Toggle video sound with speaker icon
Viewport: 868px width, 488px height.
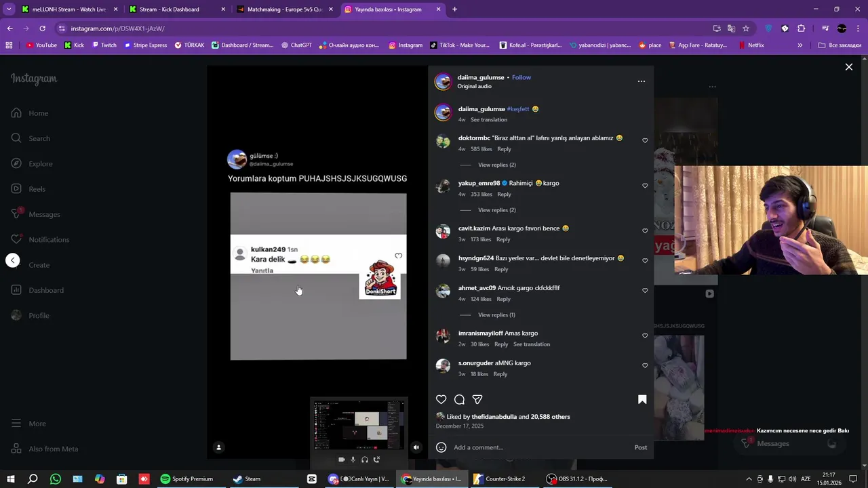tap(416, 447)
